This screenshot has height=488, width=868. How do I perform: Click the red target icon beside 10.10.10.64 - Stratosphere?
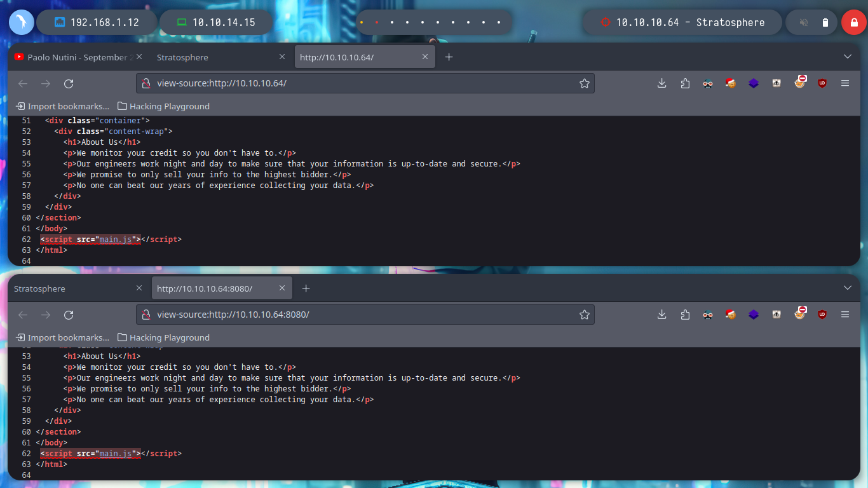[x=605, y=22]
